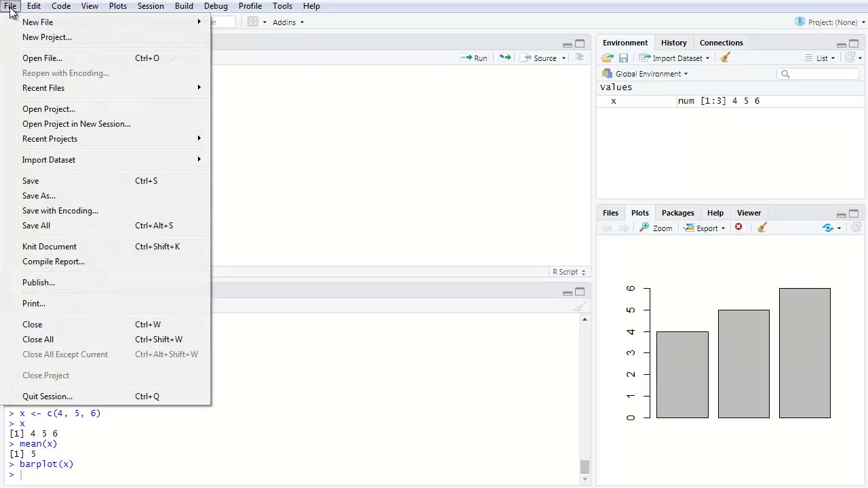Clear all plots with broom icon

click(762, 228)
